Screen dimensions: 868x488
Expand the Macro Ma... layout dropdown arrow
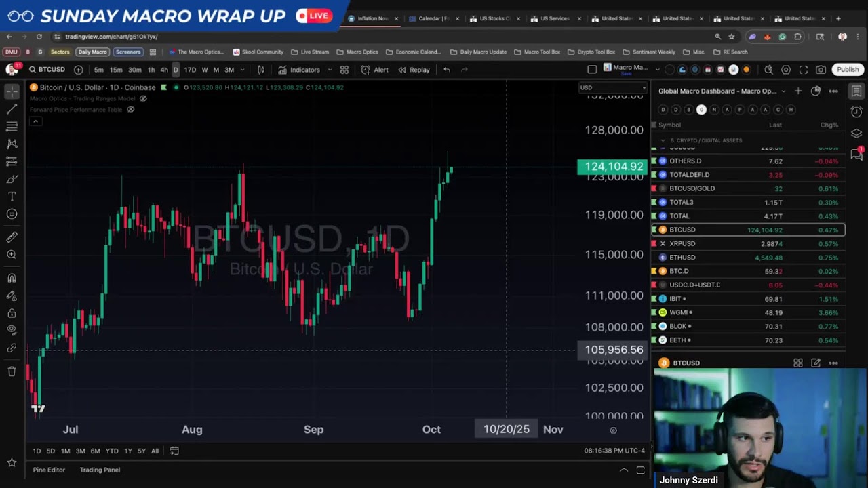pos(657,68)
